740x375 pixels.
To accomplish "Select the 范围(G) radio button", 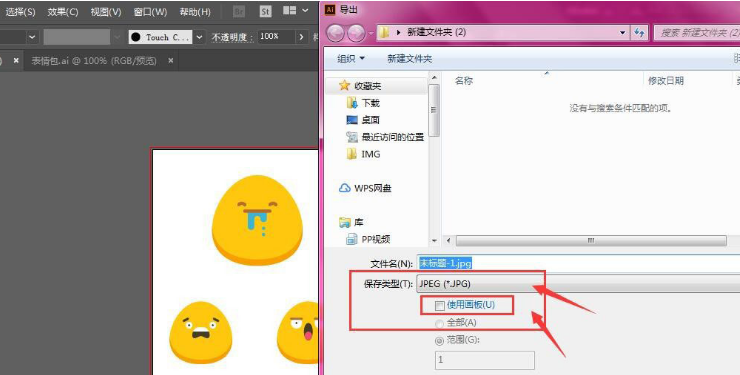I will pos(439,340).
